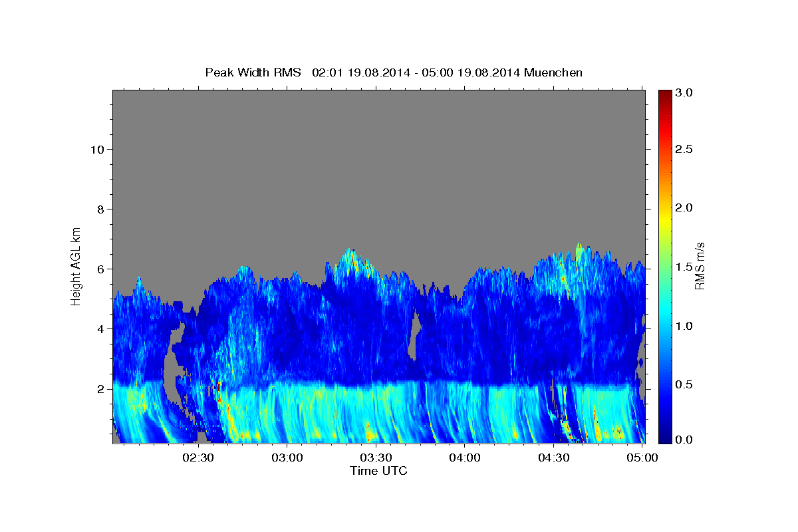
Task: Click the 'RMS m/s' colorbar label
Action: click(700, 265)
